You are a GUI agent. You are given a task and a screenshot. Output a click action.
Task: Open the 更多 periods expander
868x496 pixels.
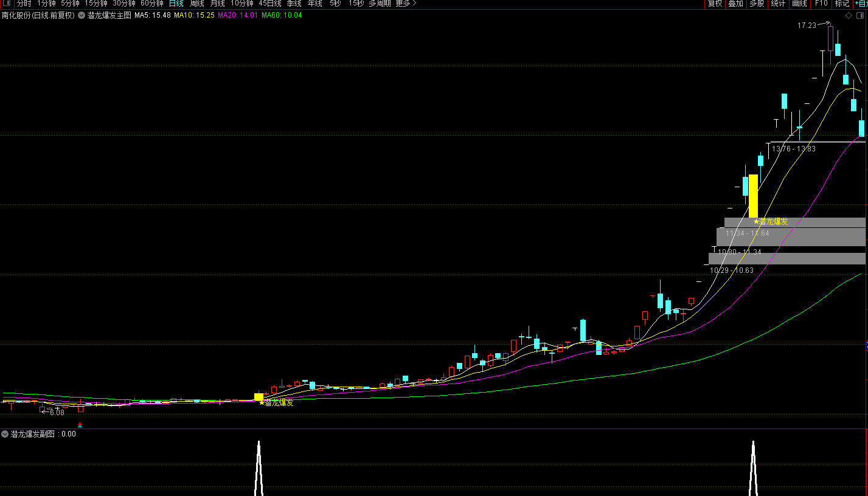406,4
